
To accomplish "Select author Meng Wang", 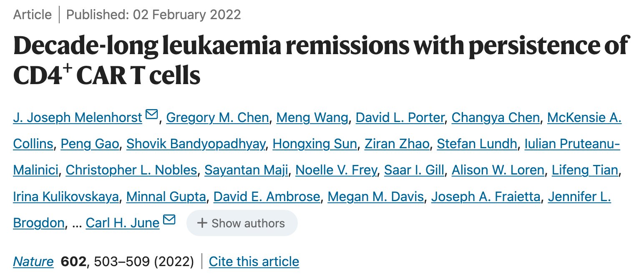I will point(312,118).
